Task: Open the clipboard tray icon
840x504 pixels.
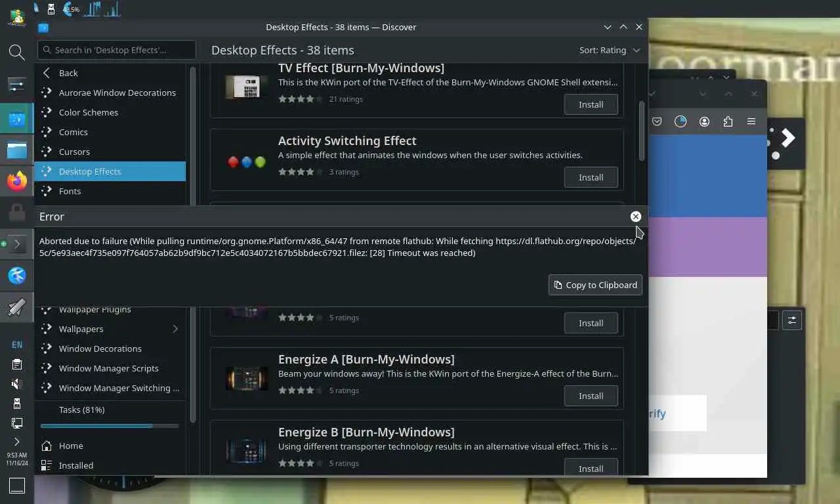Action: 16,364
